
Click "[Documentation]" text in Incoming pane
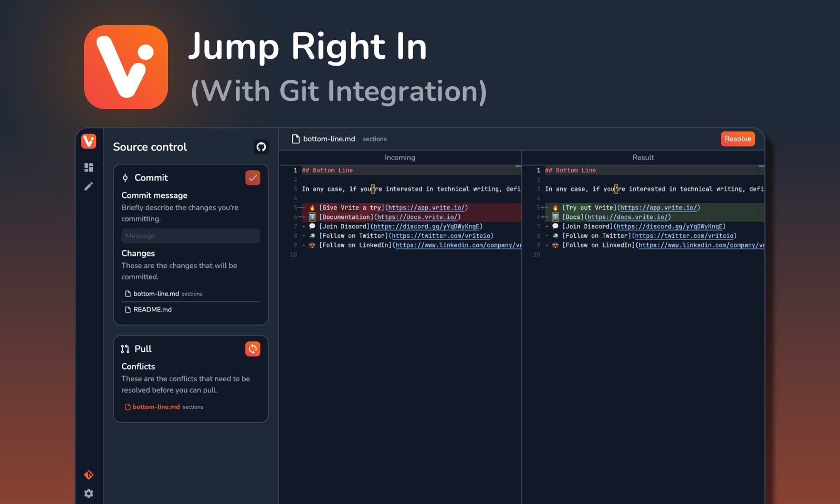coord(346,217)
